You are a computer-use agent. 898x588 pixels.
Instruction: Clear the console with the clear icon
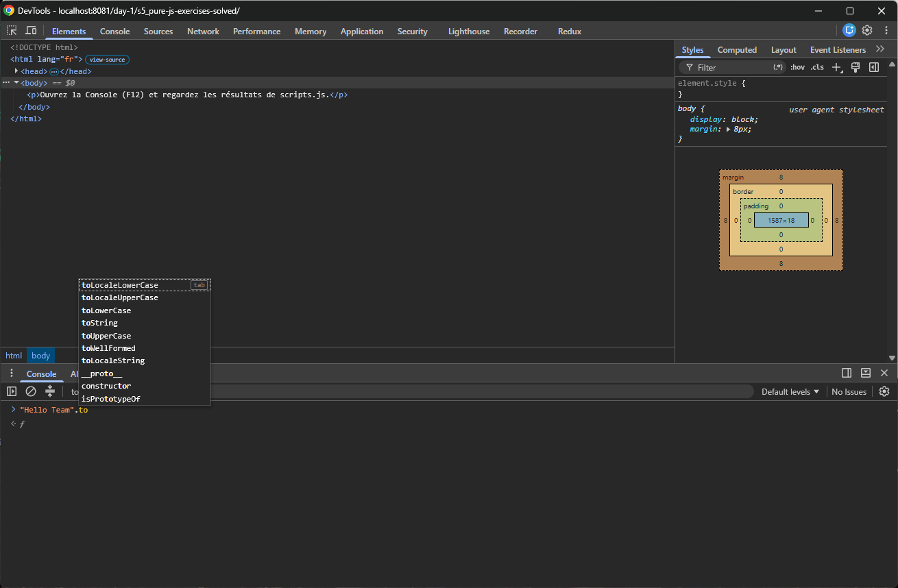[31, 391]
